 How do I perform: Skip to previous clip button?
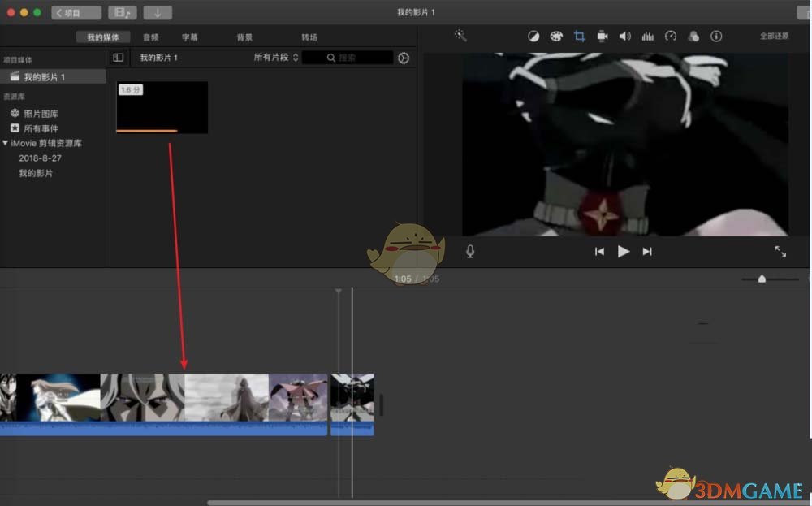pyautogui.click(x=599, y=252)
